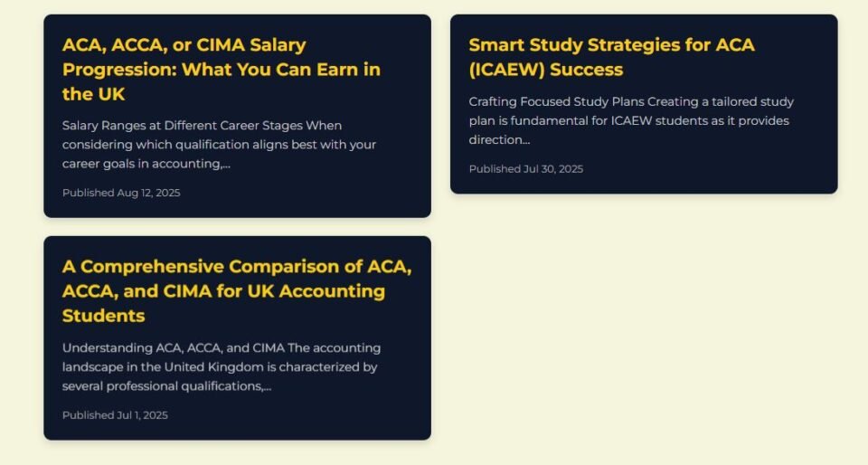Image resolution: width=868 pixels, height=465 pixels.
Task: Click the ellipsis after 'several professional qualifications,'
Action: (267, 386)
